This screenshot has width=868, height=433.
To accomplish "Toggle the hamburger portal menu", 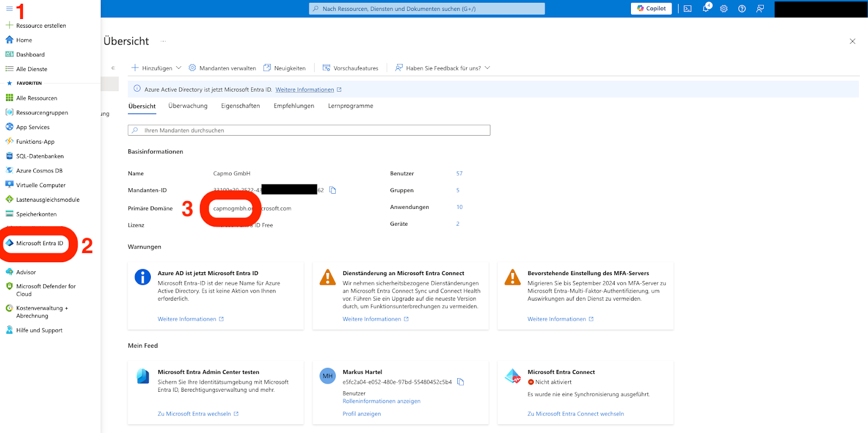I will (x=9, y=9).
